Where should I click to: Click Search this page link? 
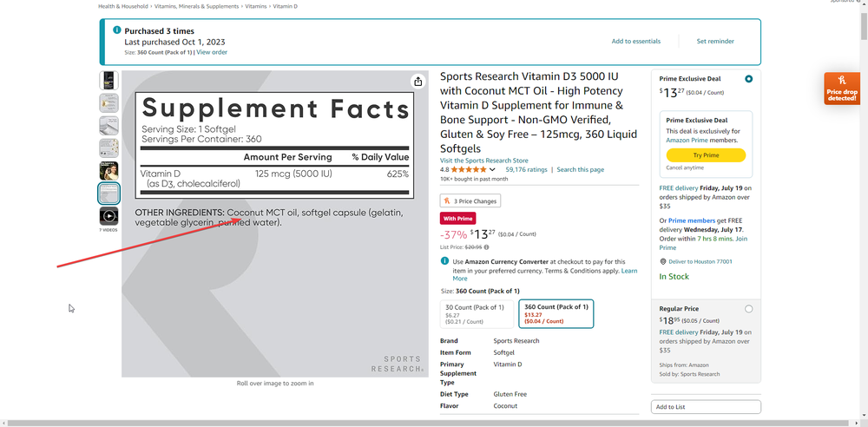[x=580, y=169]
